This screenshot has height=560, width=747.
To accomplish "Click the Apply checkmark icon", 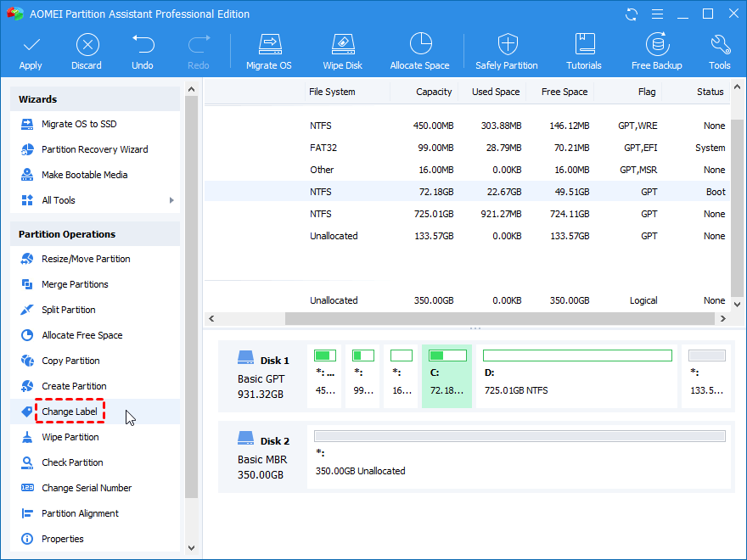I will click(x=31, y=45).
